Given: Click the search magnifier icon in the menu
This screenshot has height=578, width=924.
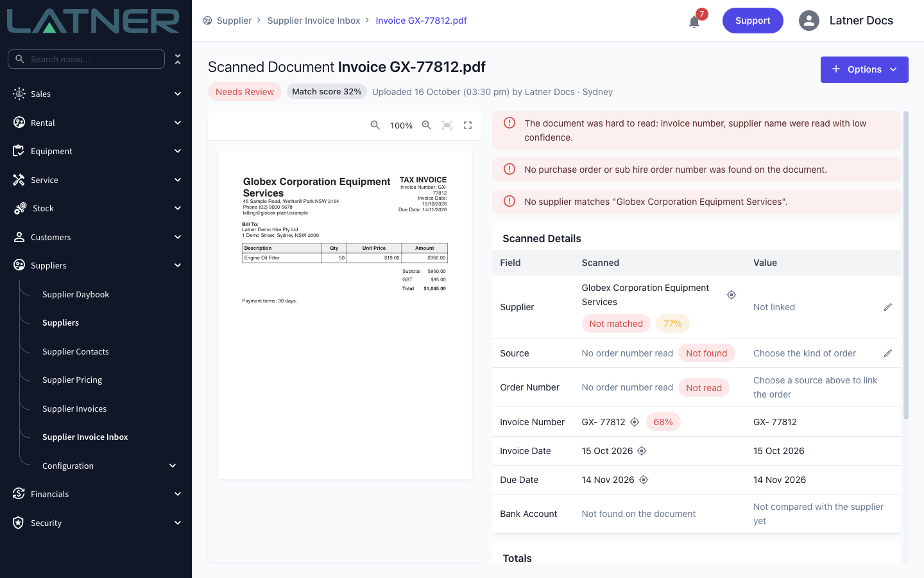Looking at the screenshot, I should [20, 59].
